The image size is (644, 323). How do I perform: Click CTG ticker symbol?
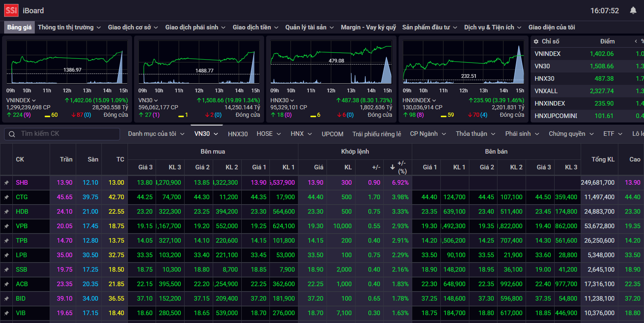pos(22,197)
